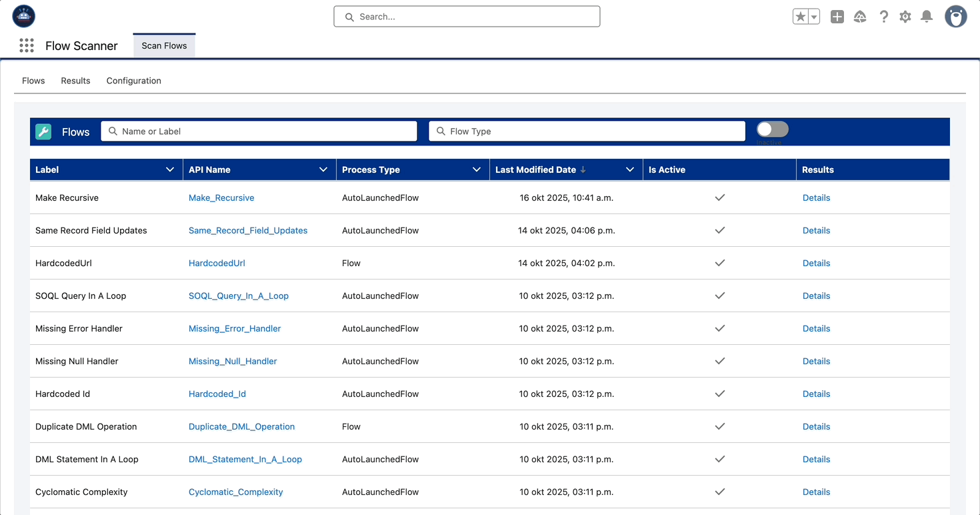Open the Help question mark icon
Viewport: 980px width, 515px height.
coord(883,17)
